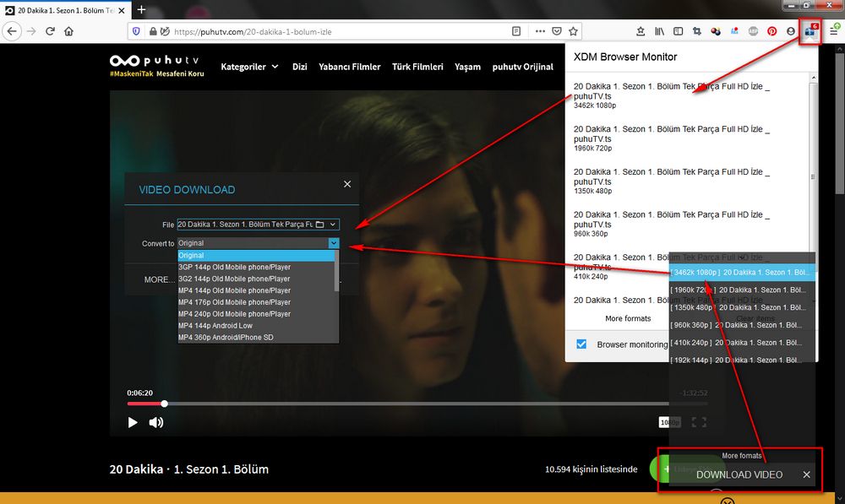The height and width of the screenshot is (504, 845).
Task: Open the browser home page
Action: [x=68, y=31]
